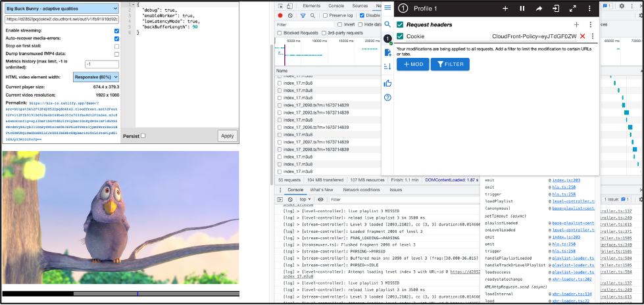Open the console drawer three-dot menu
This screenshot has height=305, width=644.
pyautogui.click(x=280, y=190)
